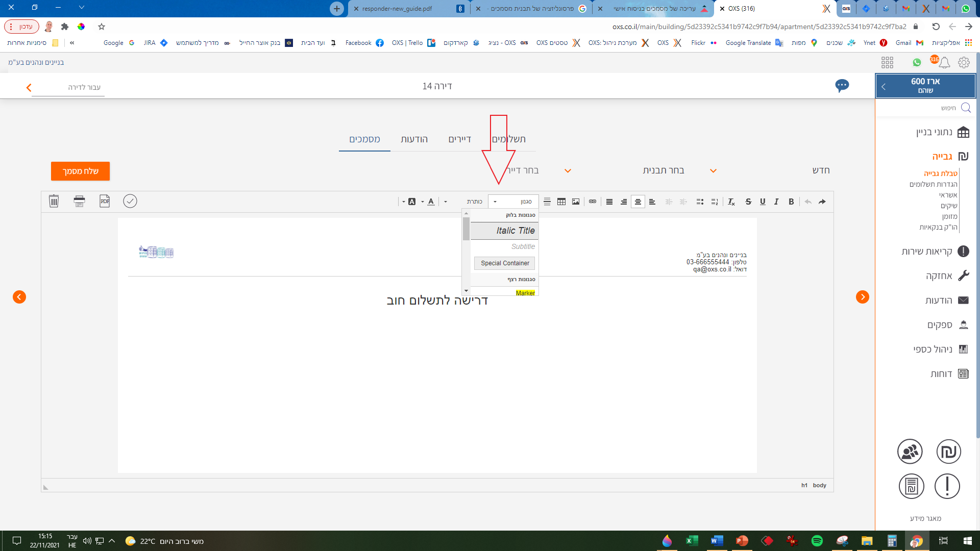Insert a table into the document
980x551 pixels.
click(x=561, y=202)
